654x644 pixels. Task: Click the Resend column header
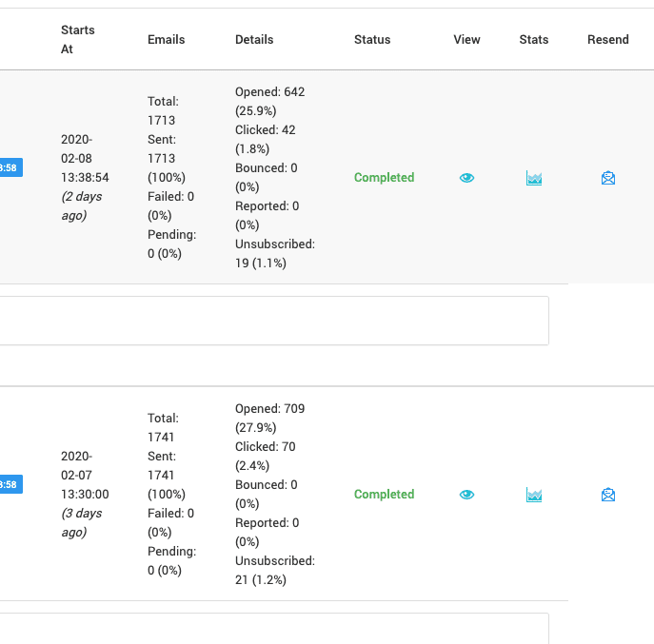click(x=608, y=39)
